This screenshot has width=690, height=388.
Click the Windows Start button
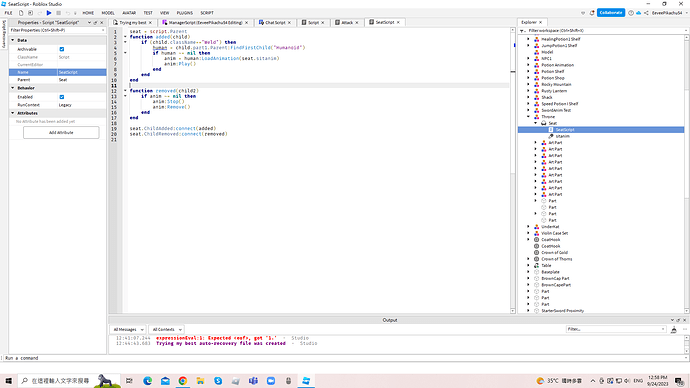(8, 381)
